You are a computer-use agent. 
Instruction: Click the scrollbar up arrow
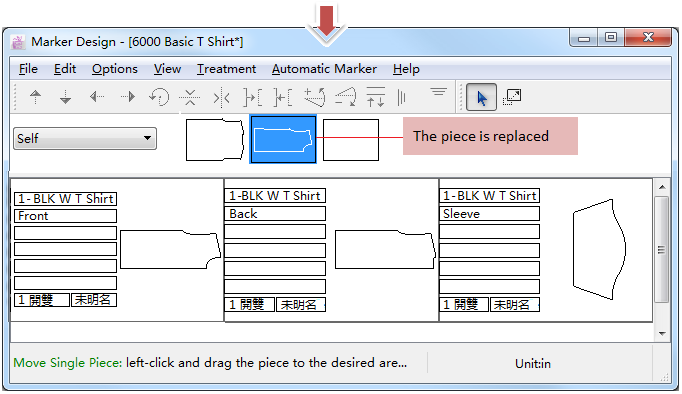(x=662, y=187)
